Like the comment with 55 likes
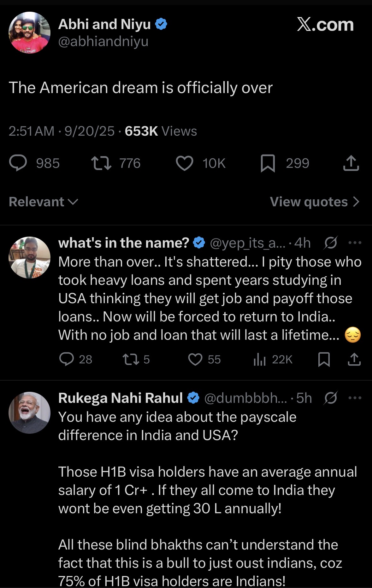Image resolution: width=372 pixels, height=588 pixels. pyautogui.click(x=195, y=359)
